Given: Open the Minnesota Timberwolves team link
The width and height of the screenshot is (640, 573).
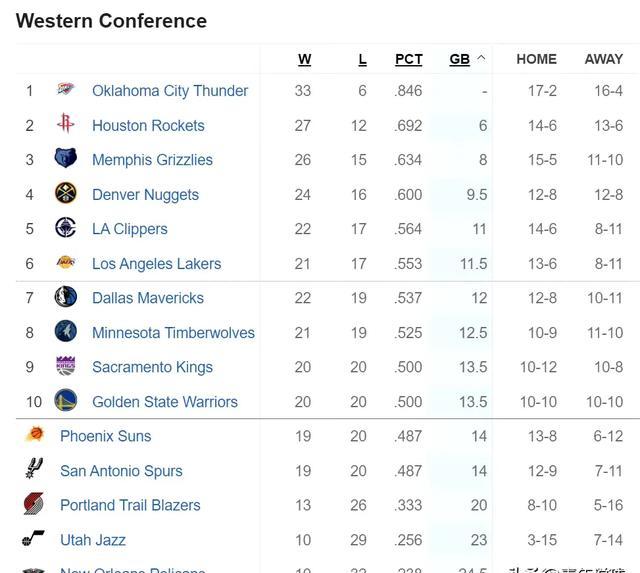Looking at the screenshot, I should point(173,333).
